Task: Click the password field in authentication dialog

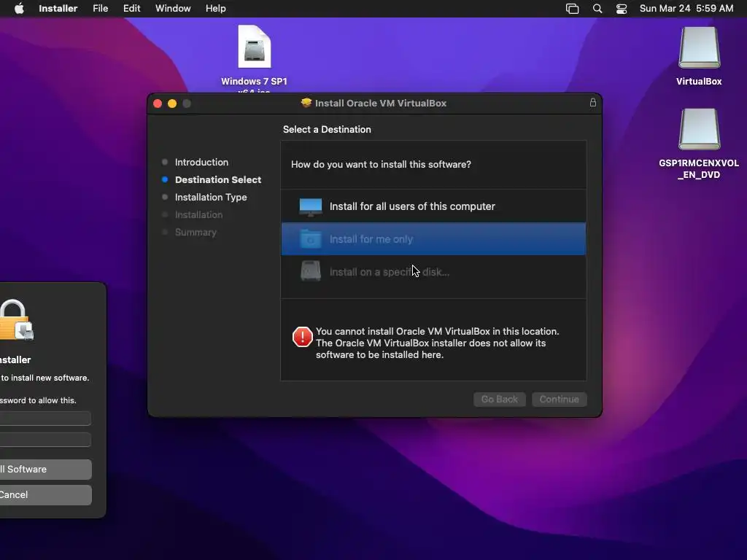Action: [45, 440]
